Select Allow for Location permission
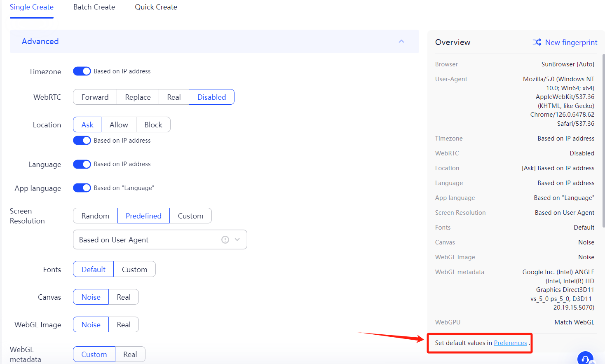Viewport: 605px width, 364px height. [x=118, y=124]
